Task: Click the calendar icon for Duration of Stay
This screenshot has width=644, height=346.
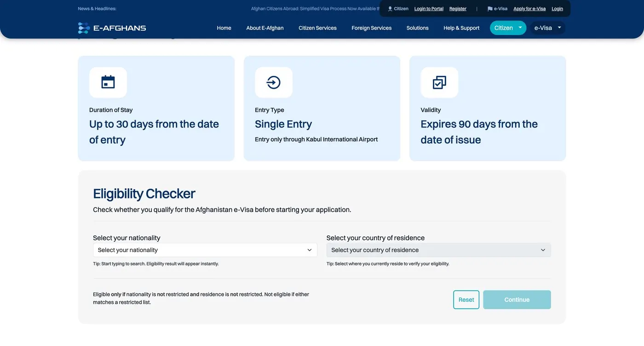Action: 108,82
